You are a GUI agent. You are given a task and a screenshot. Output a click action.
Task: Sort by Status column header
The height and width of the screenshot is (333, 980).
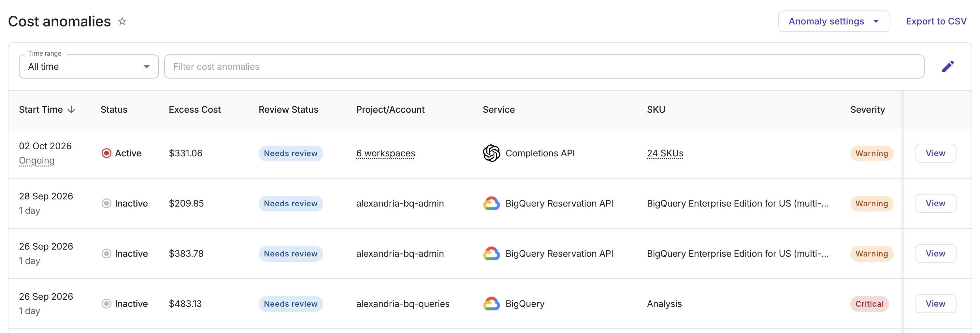pos(114,109)
